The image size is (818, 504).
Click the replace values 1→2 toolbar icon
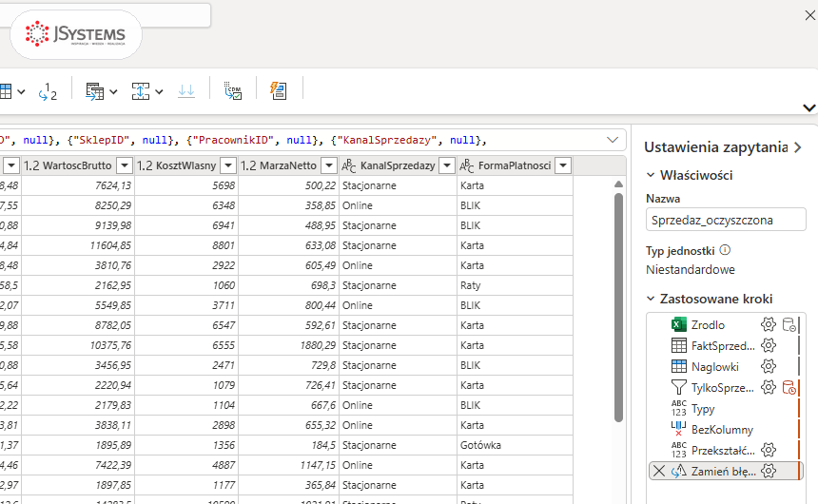(x=48, y=91)
